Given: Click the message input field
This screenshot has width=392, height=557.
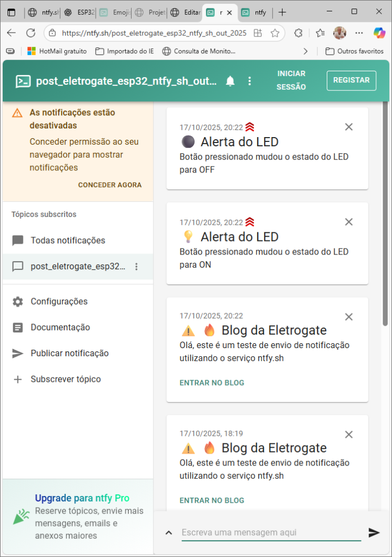Looking at the screenshot, I should pyautogui.click(x=271, y=533).
